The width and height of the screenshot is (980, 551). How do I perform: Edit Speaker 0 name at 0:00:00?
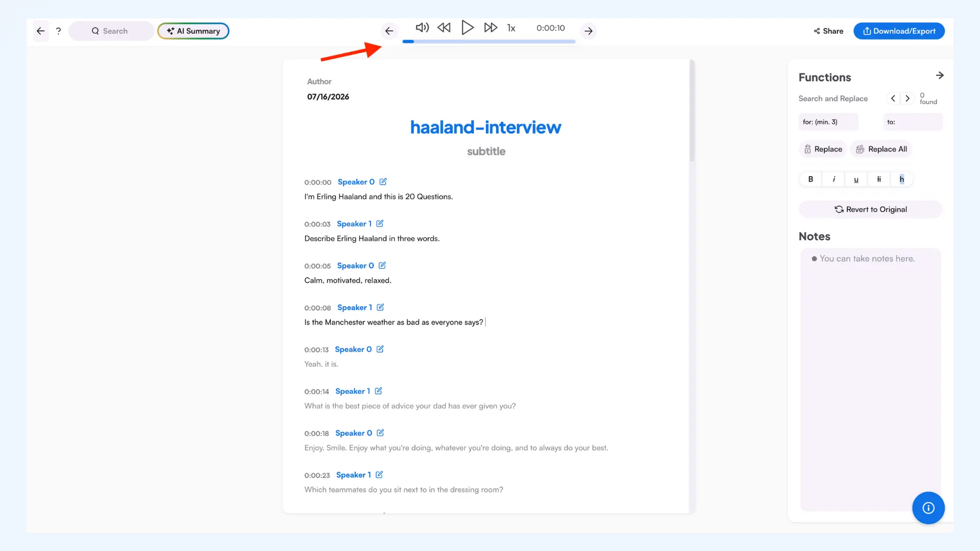click(x=383, y=182)
